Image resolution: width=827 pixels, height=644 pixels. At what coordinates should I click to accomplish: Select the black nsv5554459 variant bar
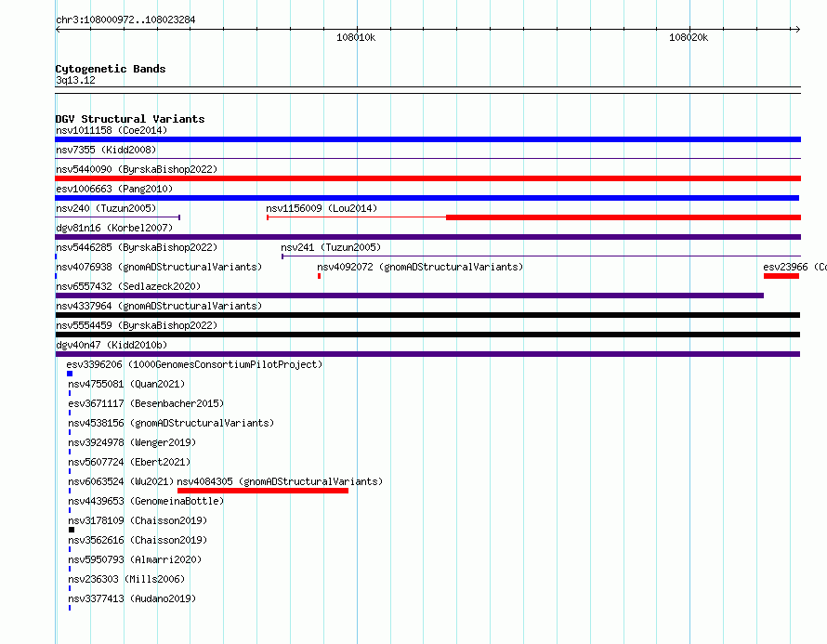427,335
